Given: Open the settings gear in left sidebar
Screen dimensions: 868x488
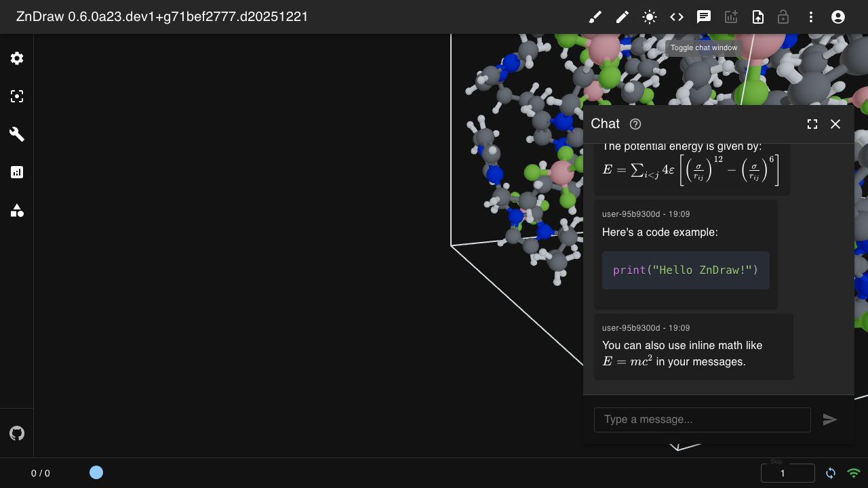Looking at the screenshot, I should (x=17, y=58).
